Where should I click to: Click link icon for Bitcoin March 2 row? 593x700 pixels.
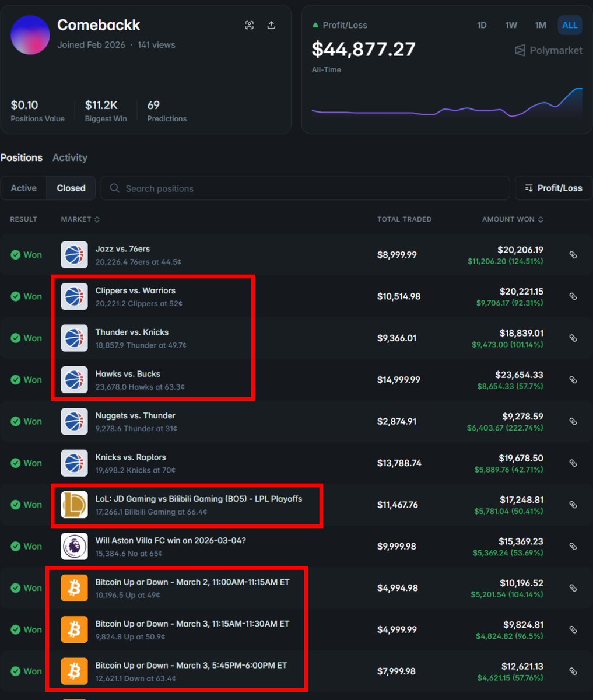click(573, 588)
